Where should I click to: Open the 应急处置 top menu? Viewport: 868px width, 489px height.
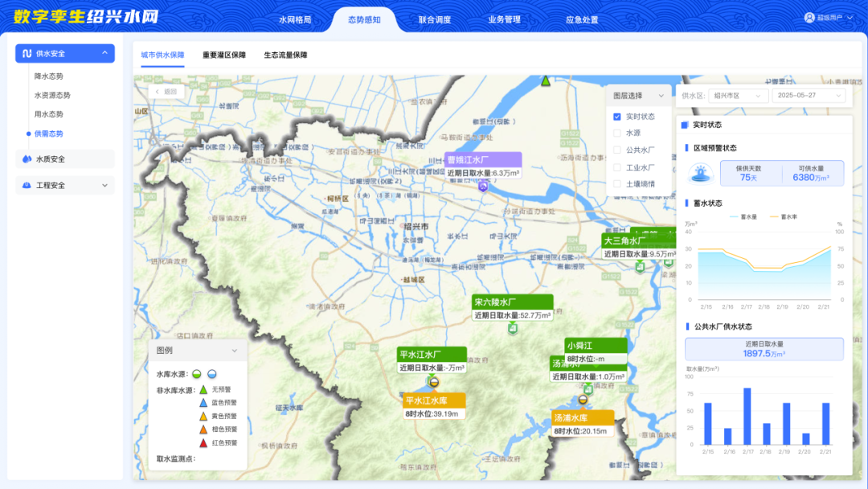click(x=582, y=20)
